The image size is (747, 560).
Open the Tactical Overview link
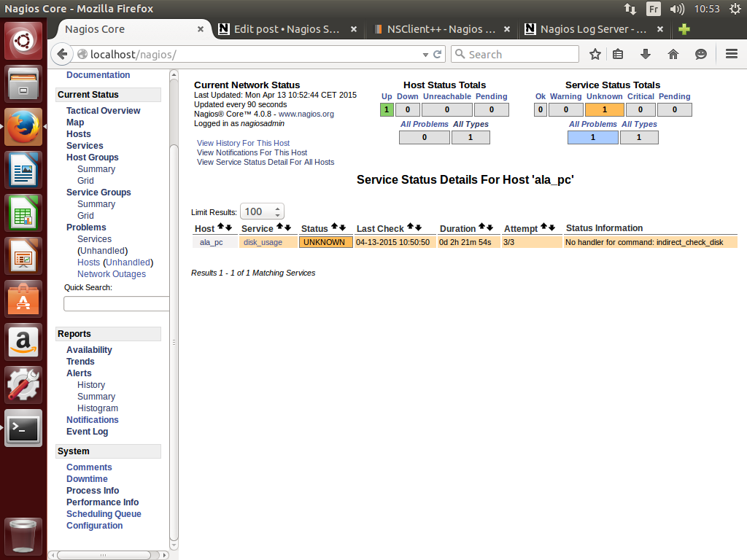(103, 111)
